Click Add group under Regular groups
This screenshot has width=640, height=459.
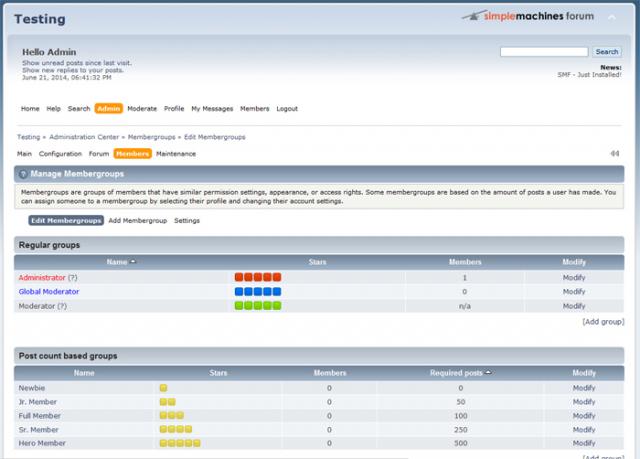(603, 322)
